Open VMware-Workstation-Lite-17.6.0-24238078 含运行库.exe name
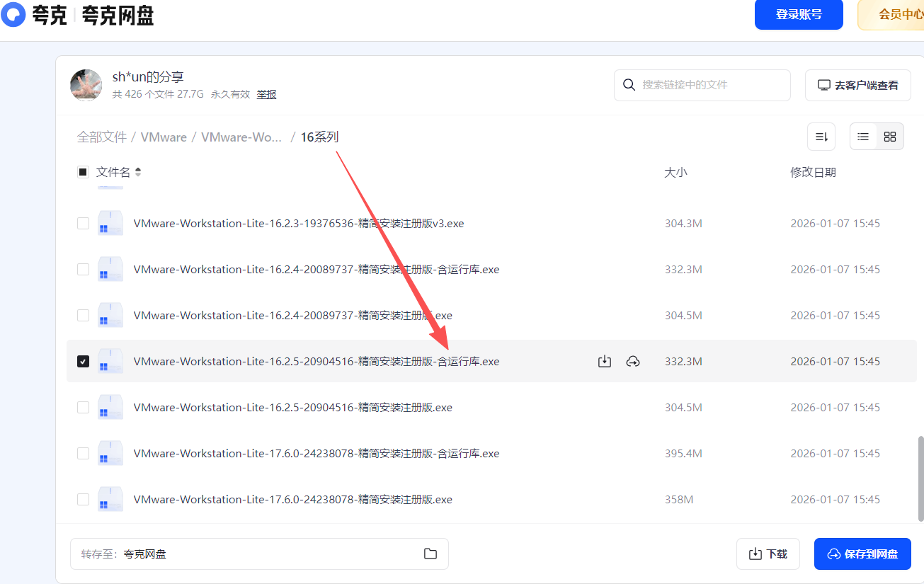Viewport: 924px width, 584px height. coord(316,453)
